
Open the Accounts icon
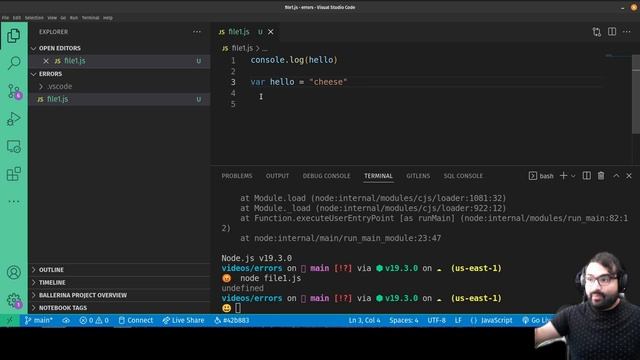click(13, 272)
